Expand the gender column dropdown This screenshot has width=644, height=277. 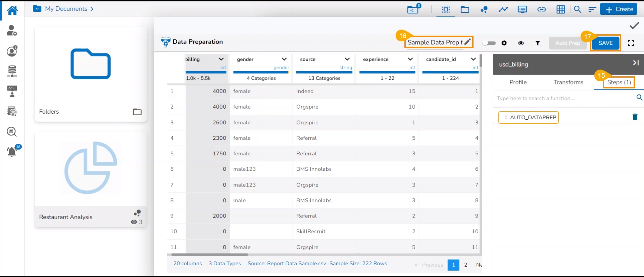click(x=284, y=59)
